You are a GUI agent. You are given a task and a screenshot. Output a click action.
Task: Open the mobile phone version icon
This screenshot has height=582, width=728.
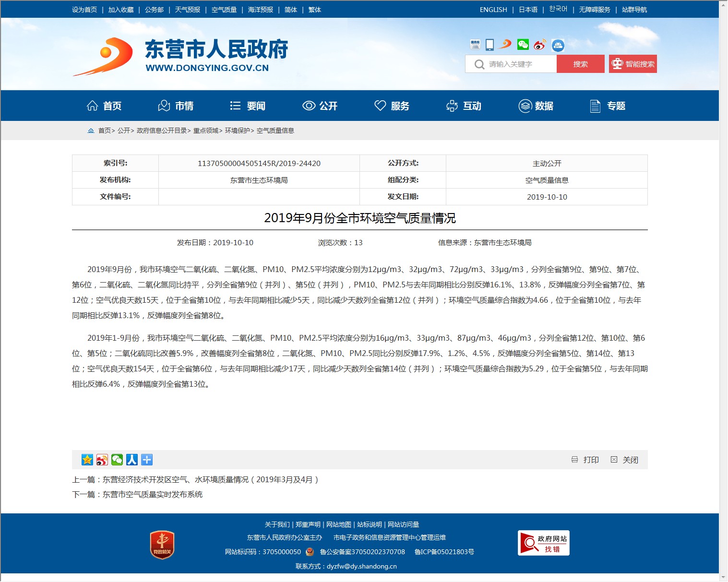pyautogui.click(x=489, y=45)
